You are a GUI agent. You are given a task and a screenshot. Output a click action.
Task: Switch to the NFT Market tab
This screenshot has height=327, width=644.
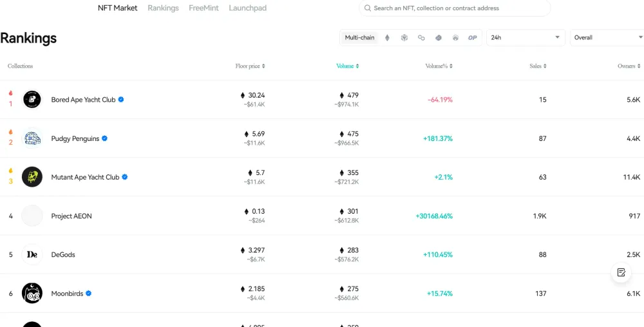pos(117,8)
